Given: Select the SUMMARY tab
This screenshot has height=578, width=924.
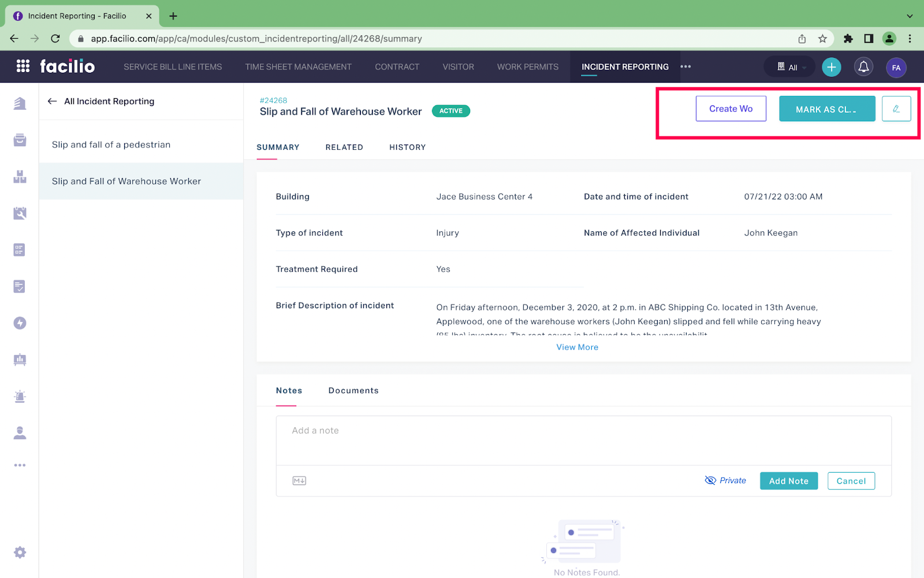Looking at the screenshot, I should (x=278, y=147).
